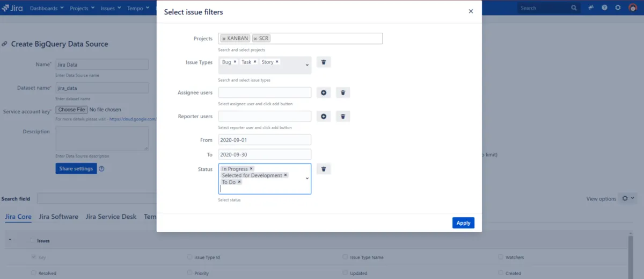644x279 pixels.
Task: Open the View options gear dropdown
Action: (x=628, y=198)
